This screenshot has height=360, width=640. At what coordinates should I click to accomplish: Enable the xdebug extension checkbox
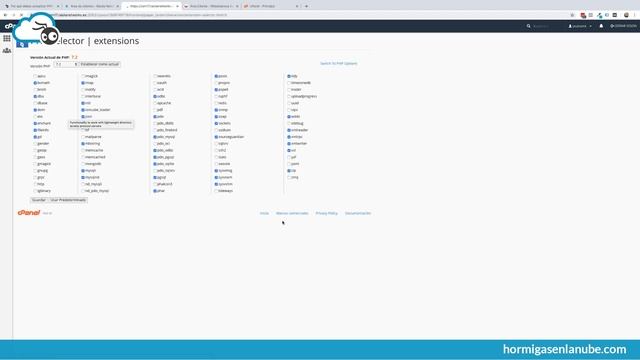click(289, 123)
